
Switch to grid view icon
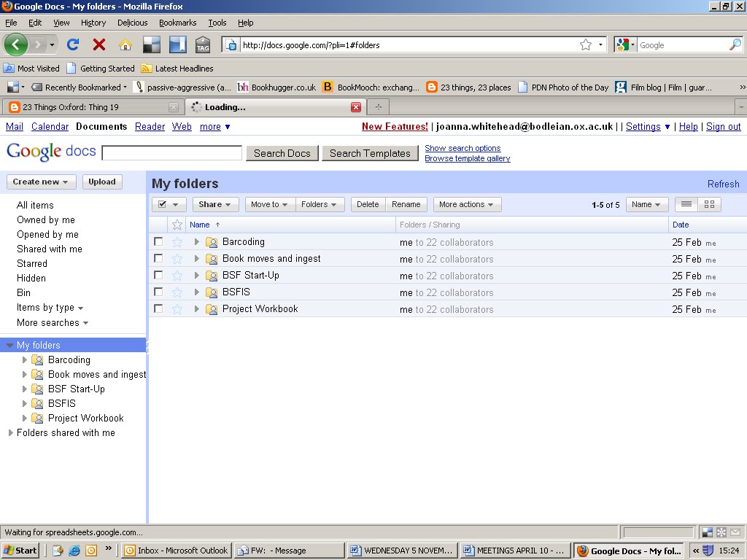tap(709, 204)
